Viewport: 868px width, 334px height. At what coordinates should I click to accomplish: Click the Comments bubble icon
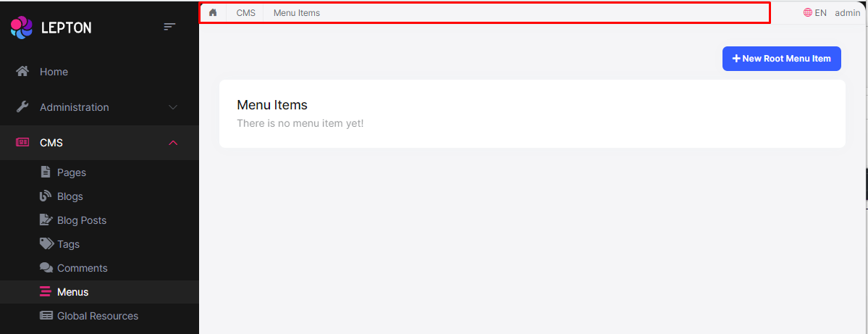point(46,268)
